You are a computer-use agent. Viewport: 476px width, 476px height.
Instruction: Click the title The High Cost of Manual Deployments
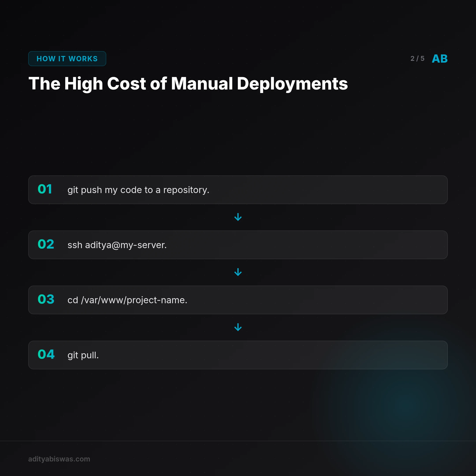188,84
